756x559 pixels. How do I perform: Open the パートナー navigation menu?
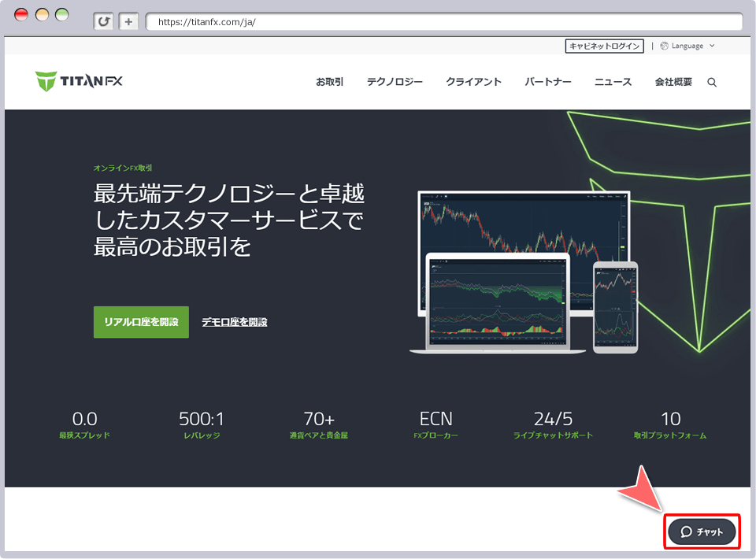pyautogui.click(x=547, y=81)
